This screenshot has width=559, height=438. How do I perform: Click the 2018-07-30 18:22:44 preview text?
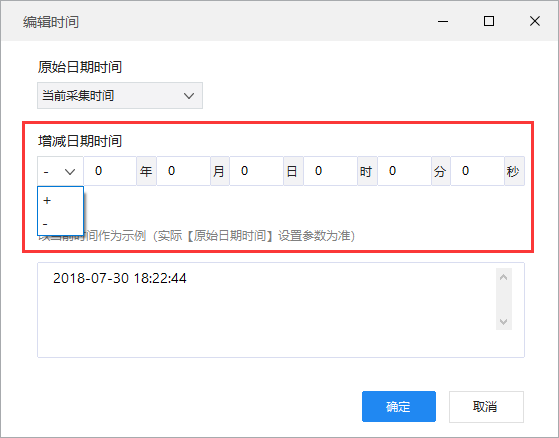tap(120, 278)
